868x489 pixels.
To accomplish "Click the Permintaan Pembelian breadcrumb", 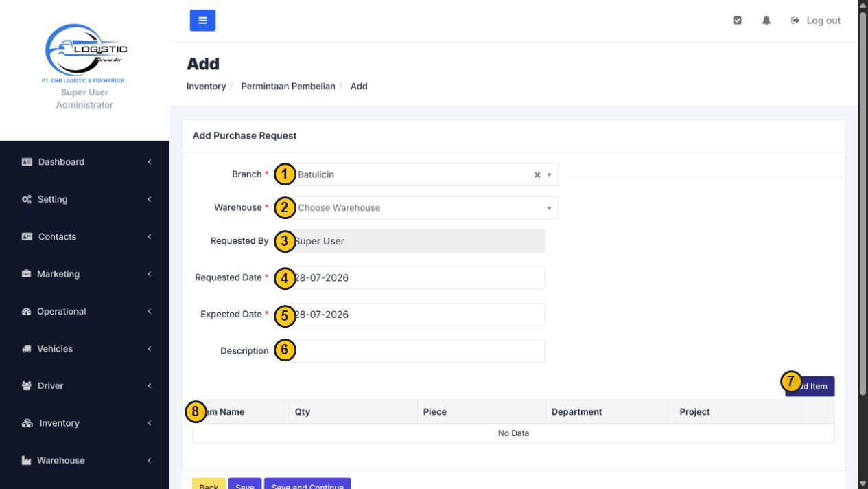I will 288,87.
